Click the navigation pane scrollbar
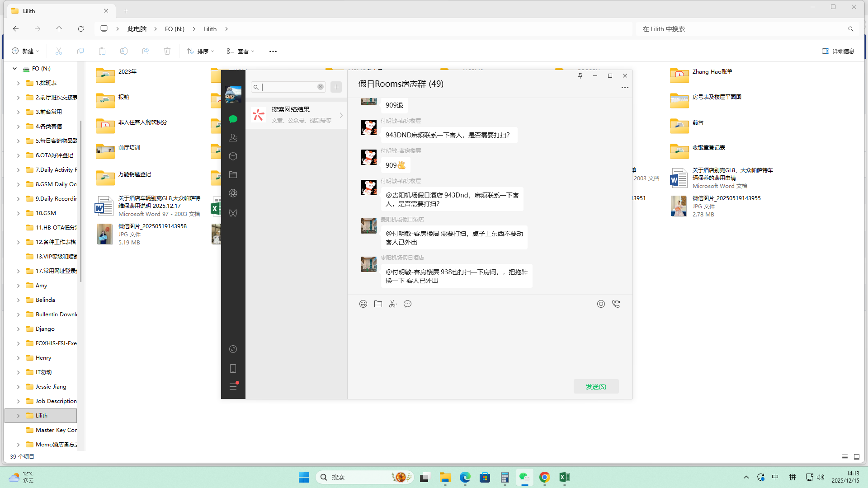868x488 pixels. click(81, 201)
